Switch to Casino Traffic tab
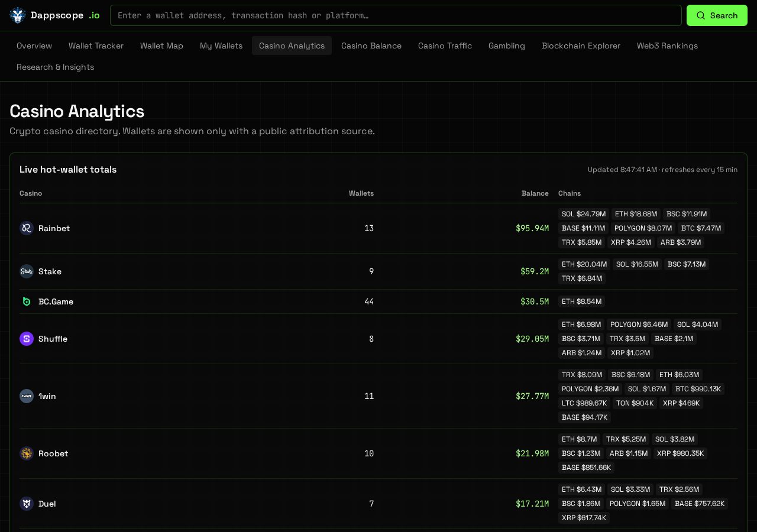Image resolution: width=757 pixels, height=532 pixels. (445, 46)
